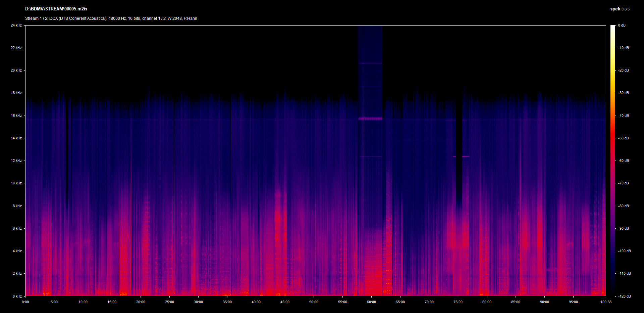Click the bright 16 kHz band near 60:00

[x=370, y=119]
